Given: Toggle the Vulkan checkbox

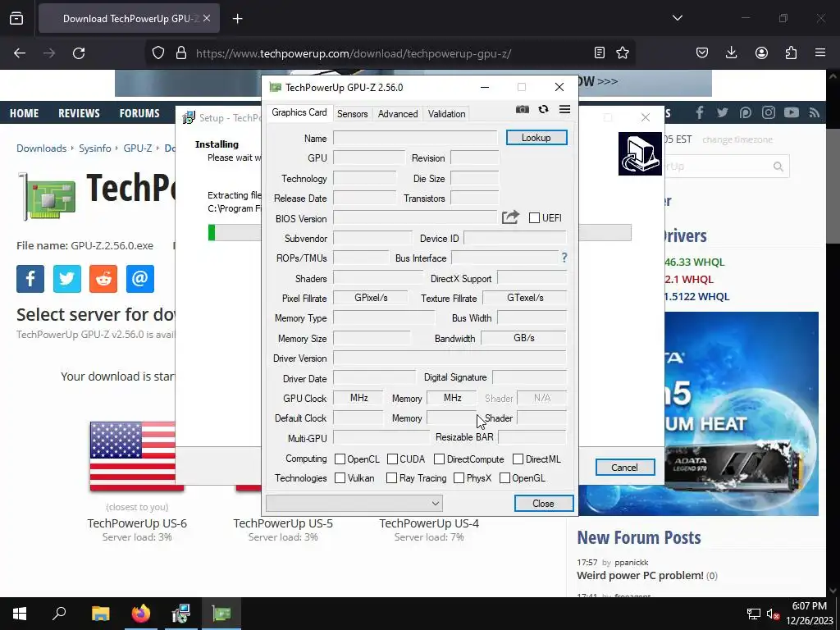Looking at the screenshot, I should click(340, 478).
